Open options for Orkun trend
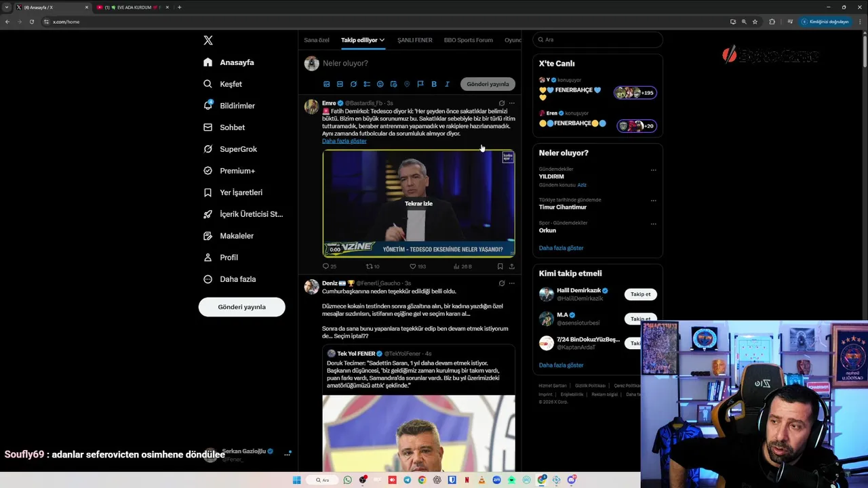 [654, 224]
